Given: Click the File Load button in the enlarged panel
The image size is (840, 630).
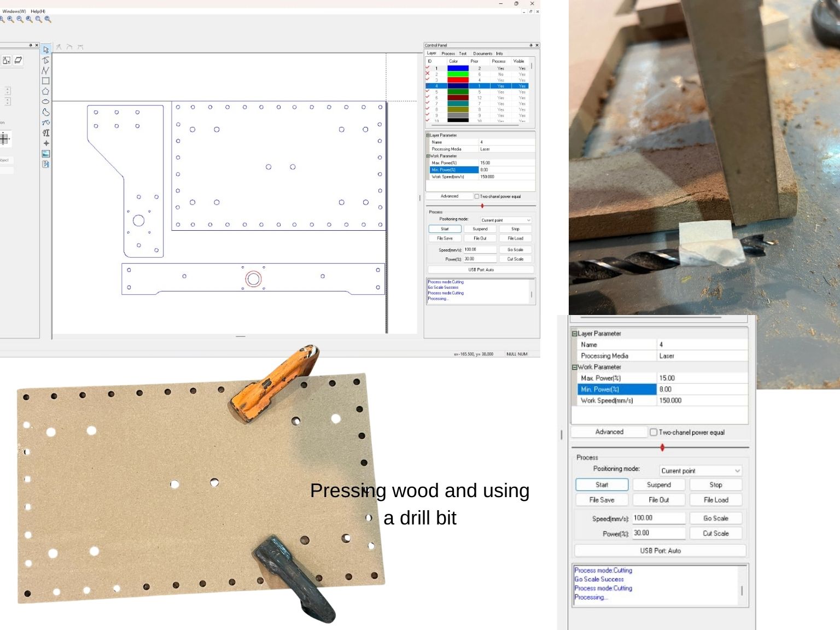Looking at the screenshot, I should pyautogui.click(x=715, y=500).
